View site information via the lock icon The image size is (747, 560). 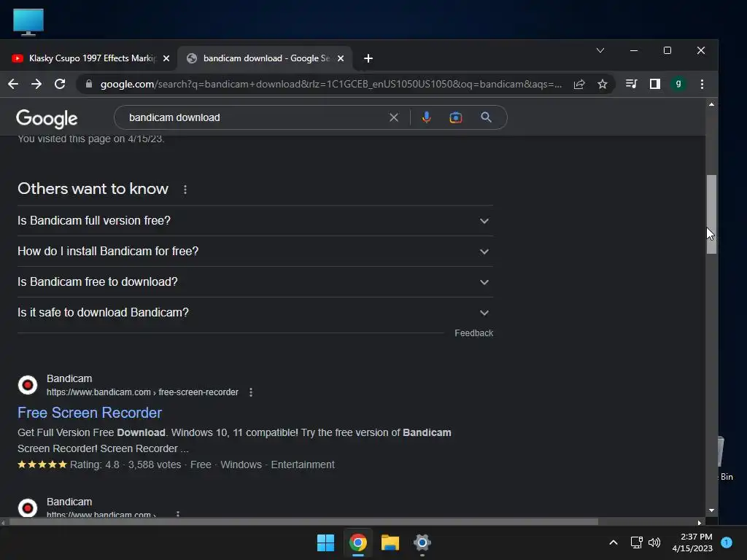click(x=88, y=85)
